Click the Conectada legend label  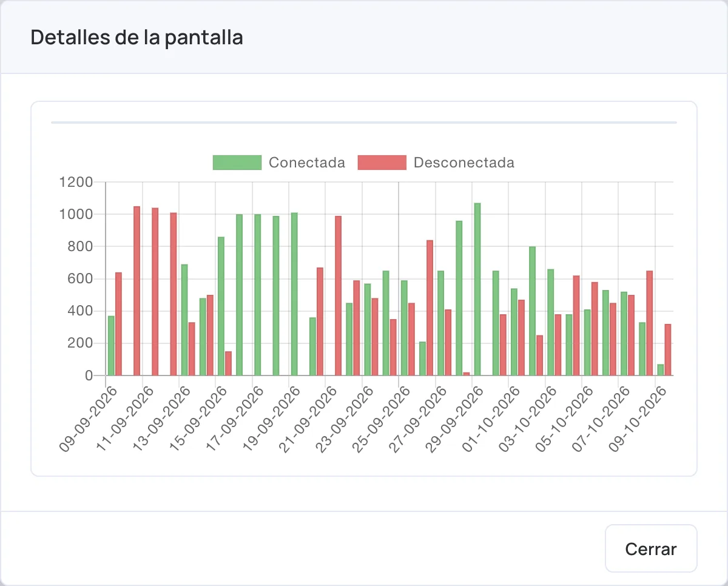pos(307,163)
